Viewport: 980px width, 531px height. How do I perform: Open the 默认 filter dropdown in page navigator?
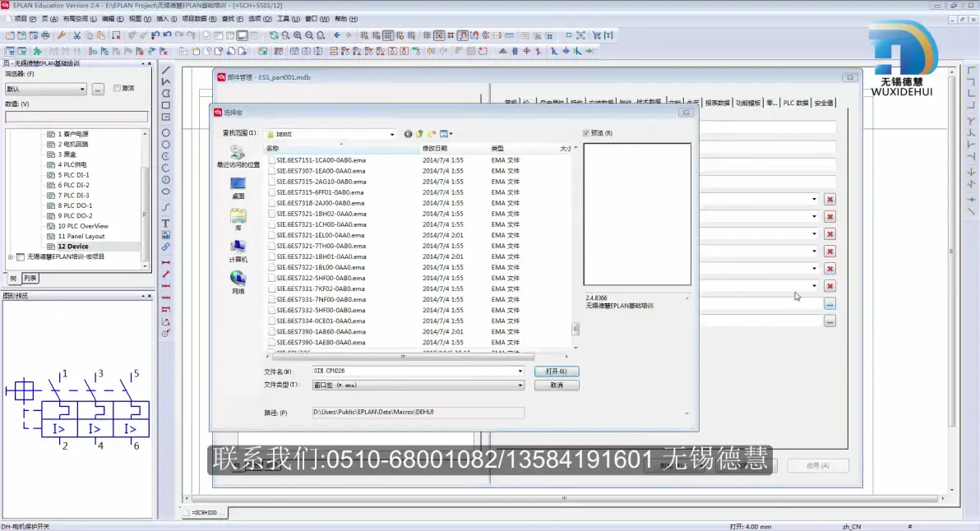tap(82, 90)
